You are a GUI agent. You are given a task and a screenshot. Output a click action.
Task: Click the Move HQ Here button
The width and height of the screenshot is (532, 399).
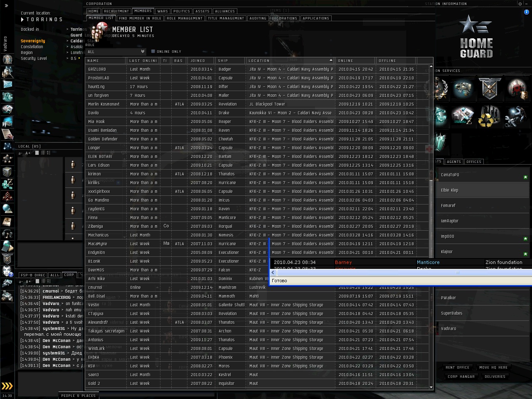coord(493,367)
